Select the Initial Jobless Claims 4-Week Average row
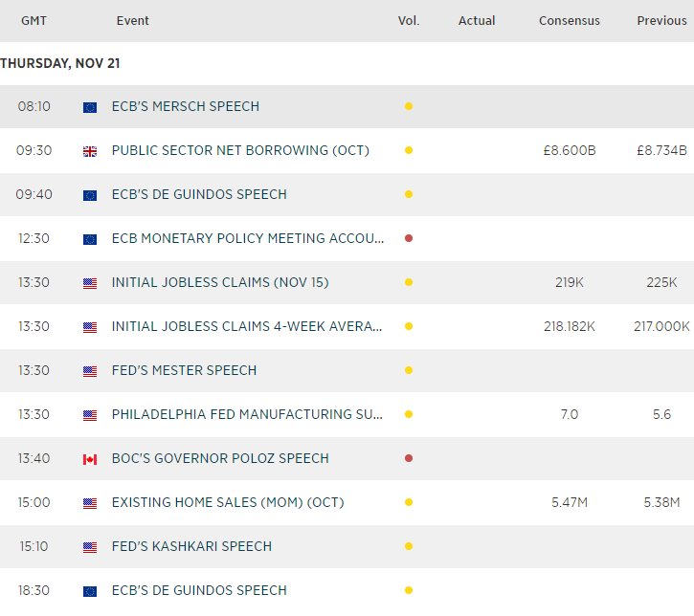The width and height of the screenshot is (694, 616). click(248, 327)
